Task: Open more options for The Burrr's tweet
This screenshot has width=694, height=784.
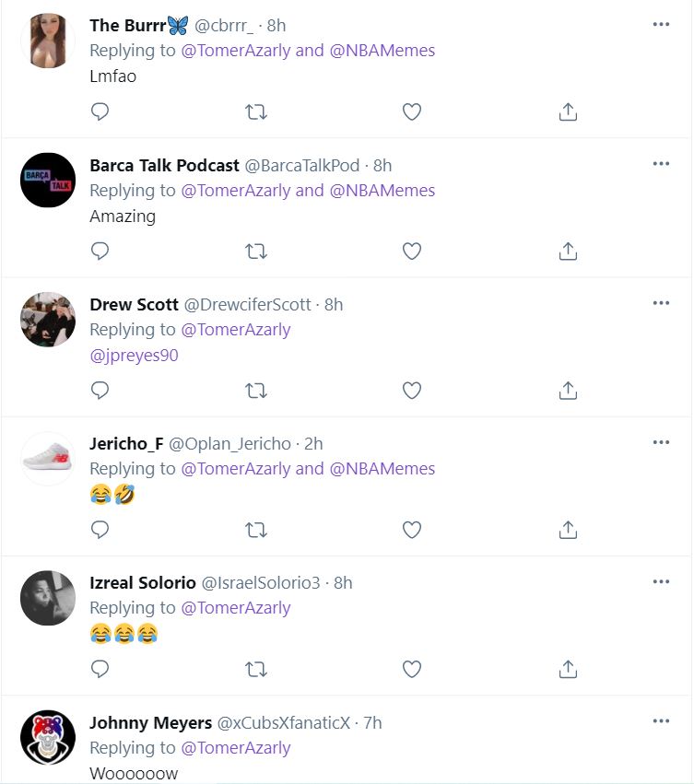Action: click(x=661, y=24)
